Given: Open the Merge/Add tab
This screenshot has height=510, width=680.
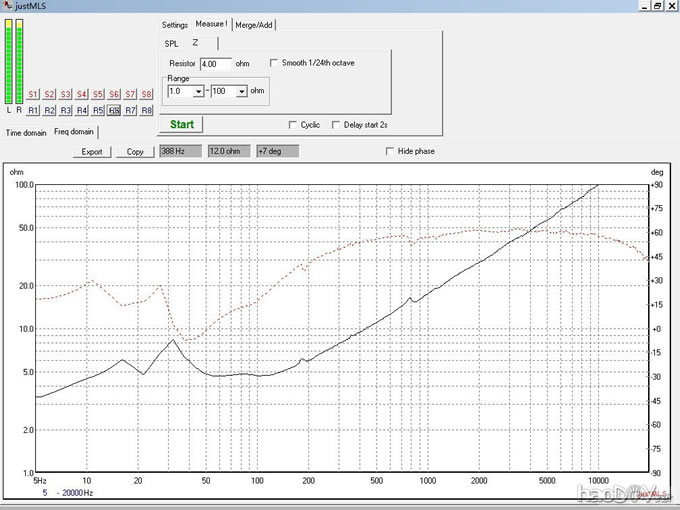Looking at the screenshot, I should (x=254, y=24).
